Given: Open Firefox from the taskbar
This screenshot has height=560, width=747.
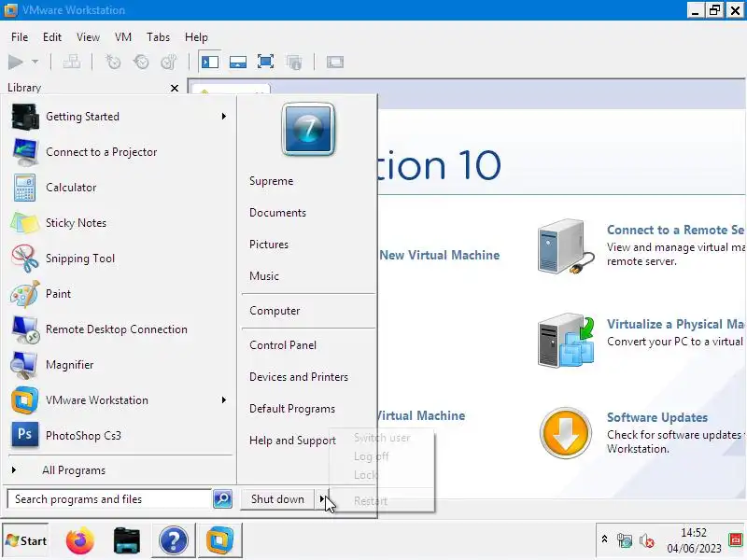Looking at the screenshot, I should (79, 540).
